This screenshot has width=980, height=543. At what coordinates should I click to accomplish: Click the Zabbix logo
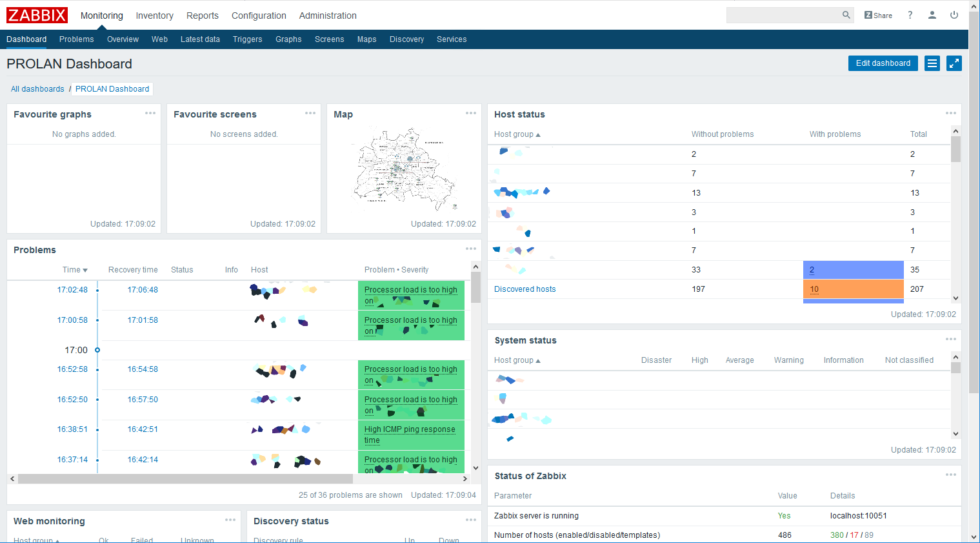pyautogui.click(x=37, y=15)
